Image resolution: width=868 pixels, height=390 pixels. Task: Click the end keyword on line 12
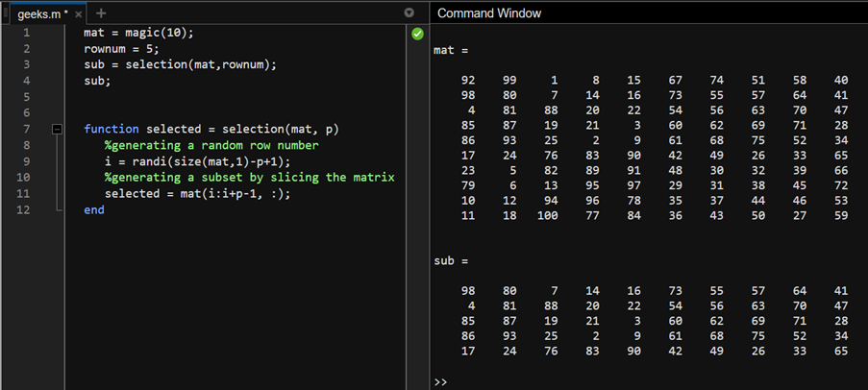coord(94,209)
